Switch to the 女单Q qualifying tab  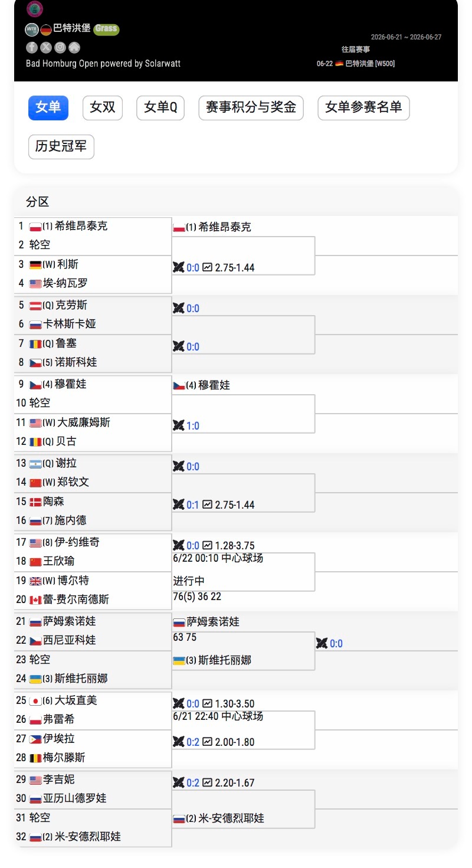pos(160,108)
